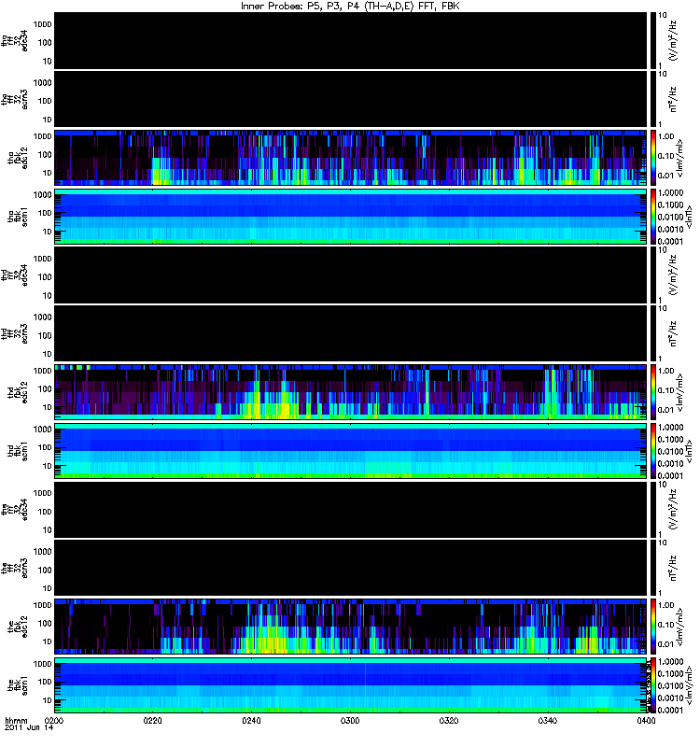Click the <|nT|> unit label of tha scm1
The image size is (700, 747).
pyautogui.click(x=689, y=218)
